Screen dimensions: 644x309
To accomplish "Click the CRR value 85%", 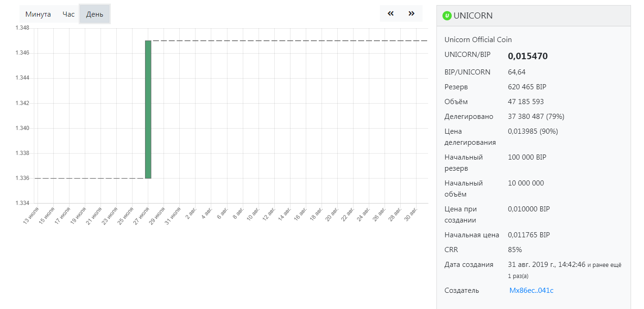I will tap(515, 250).
